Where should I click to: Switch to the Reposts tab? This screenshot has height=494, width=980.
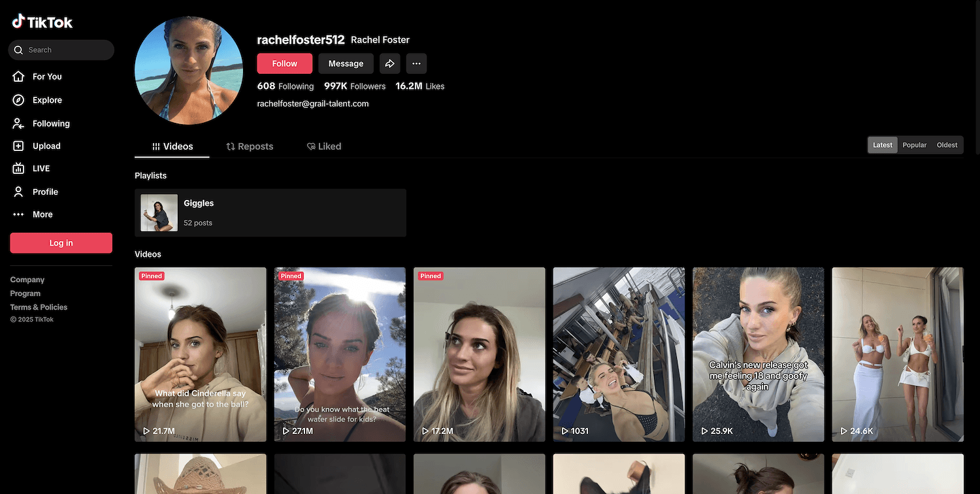click(250, 146)
